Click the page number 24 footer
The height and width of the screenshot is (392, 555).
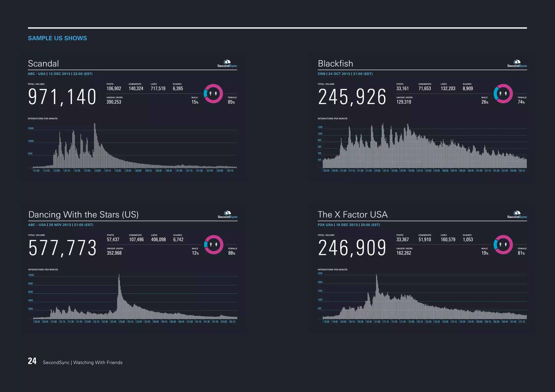32,361
